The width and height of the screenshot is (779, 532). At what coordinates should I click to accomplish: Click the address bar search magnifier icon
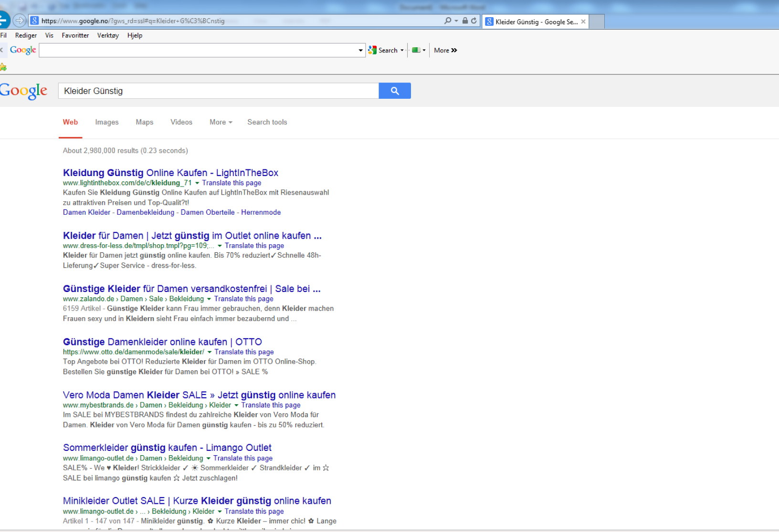click(x=447, y=21)
